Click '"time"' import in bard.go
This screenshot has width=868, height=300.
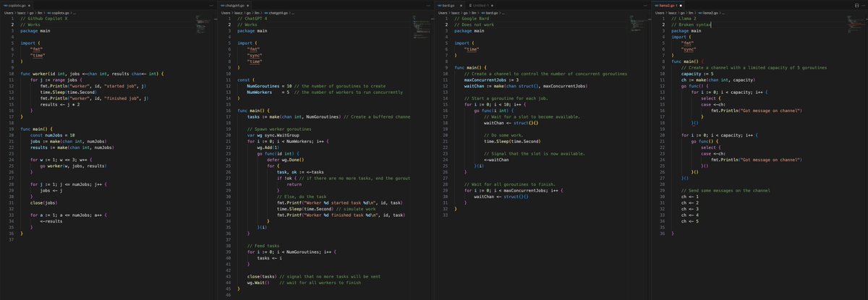(x=471, y=50)
